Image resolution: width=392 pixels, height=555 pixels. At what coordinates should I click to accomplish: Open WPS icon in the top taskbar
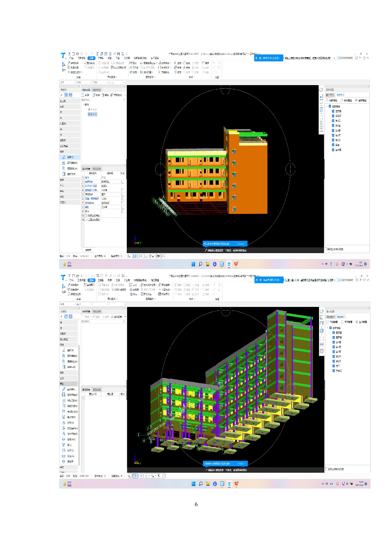(x=236, y=264)
